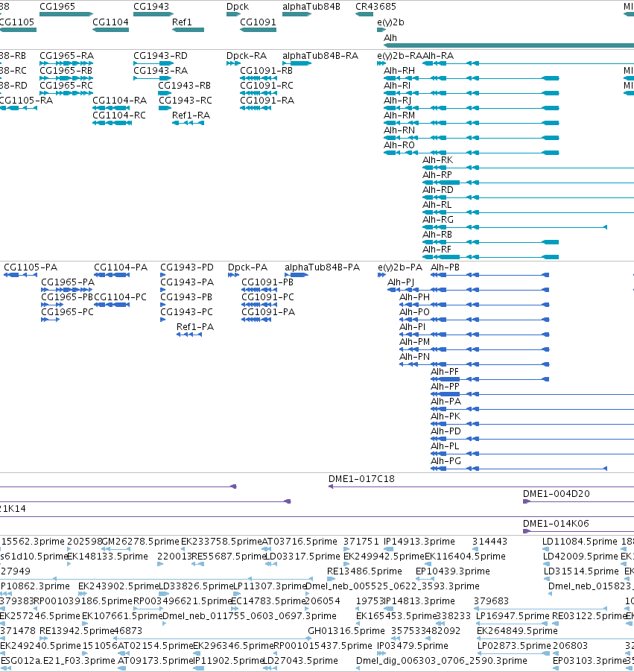Select the CG1104-RC transcript label
This screenshot has height=672, width=634.
[x=119, y=115]
